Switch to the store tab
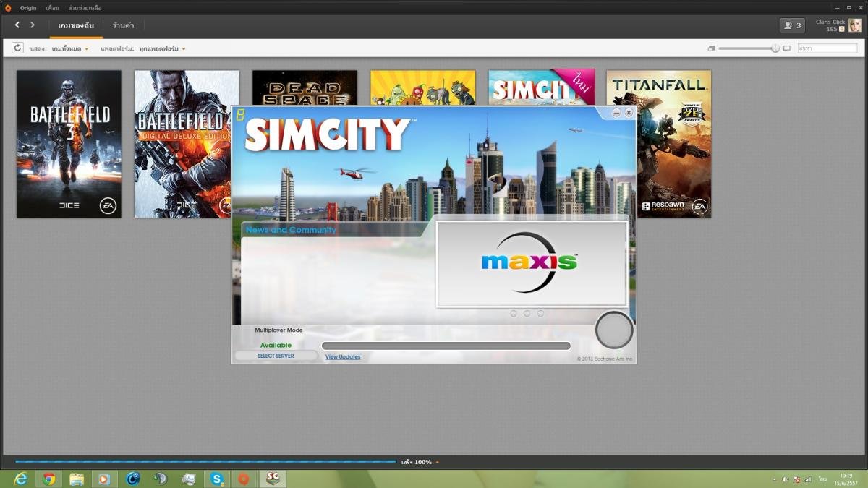This screenshot has width=868, height=488. coord(123,25)
